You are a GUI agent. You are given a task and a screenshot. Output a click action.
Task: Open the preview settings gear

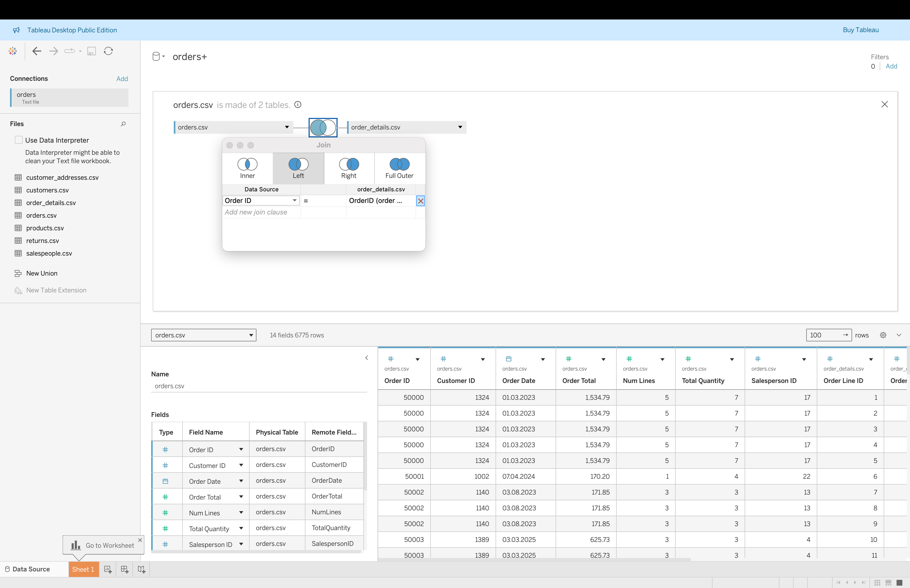coord(883,335)
